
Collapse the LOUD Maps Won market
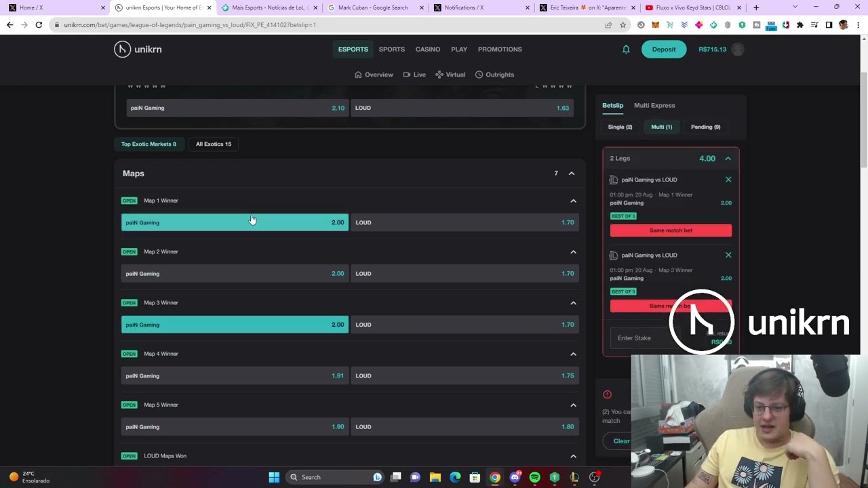(573, 456)
